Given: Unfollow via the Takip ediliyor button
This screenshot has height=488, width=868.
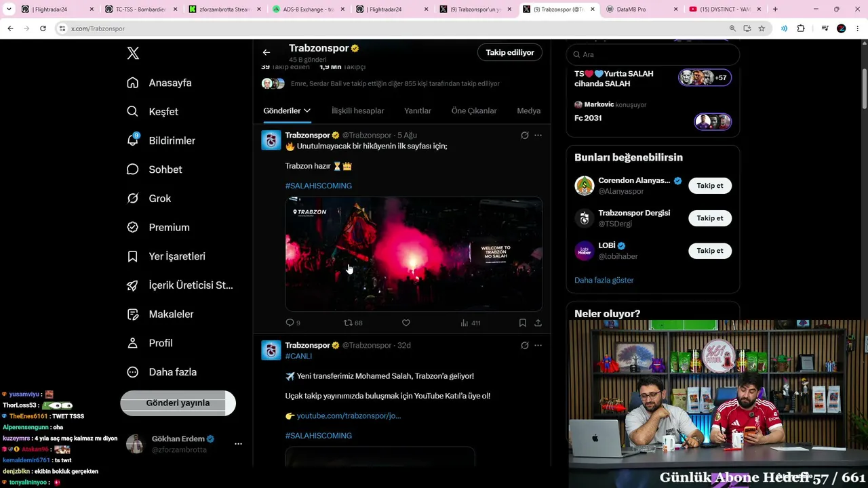Looking at the screenshot, I should tap(510, 52).
